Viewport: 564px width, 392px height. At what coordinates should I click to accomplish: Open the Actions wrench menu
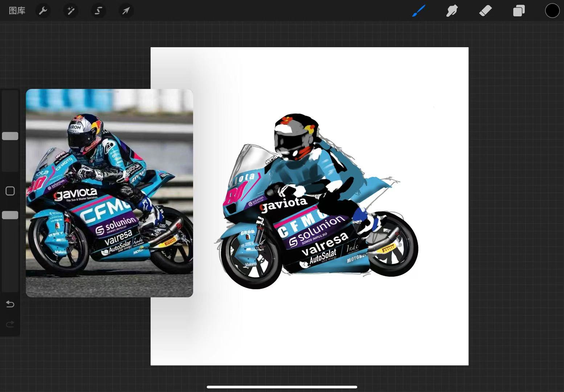pos(43,11)
